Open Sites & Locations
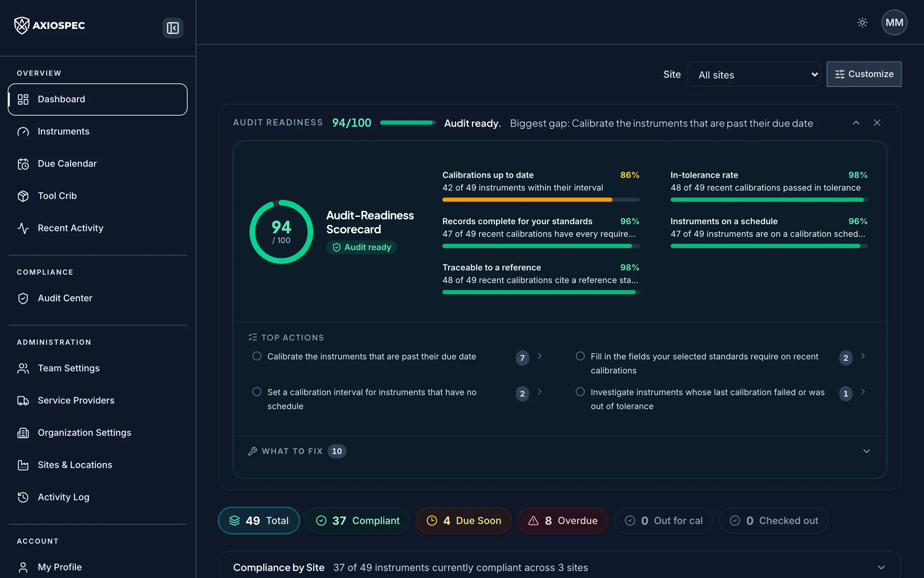The image size is (924, 578). pyautogui.click(x=97, y=465)
